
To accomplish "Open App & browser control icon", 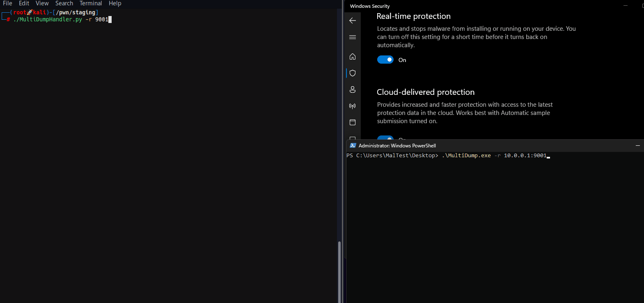I will click(x=353, y=122).
